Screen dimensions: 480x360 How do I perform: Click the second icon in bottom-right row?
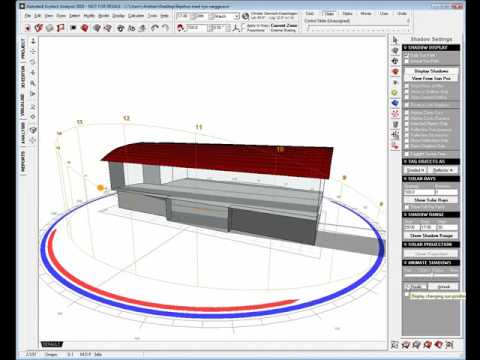(x=406, y=344)
